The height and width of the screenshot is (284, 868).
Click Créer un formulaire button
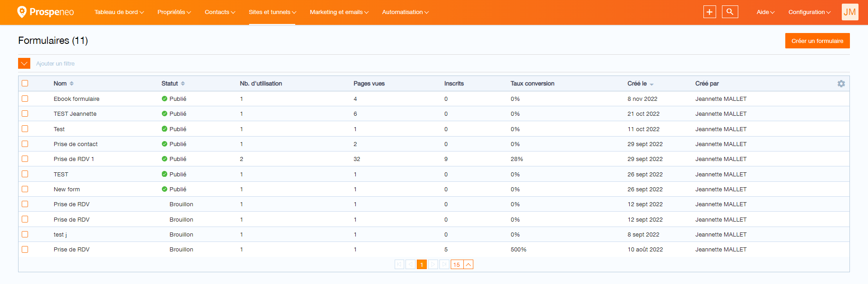817,41
